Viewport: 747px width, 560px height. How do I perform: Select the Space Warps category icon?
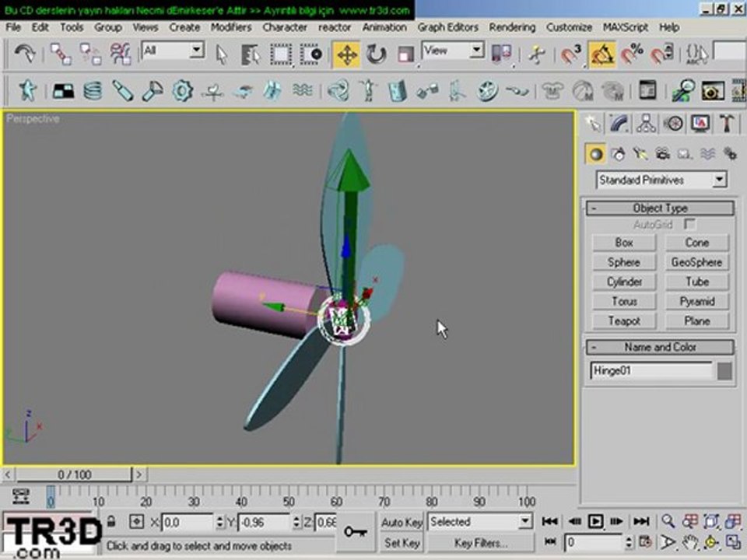pyautogui.click(x=707, y=154)
